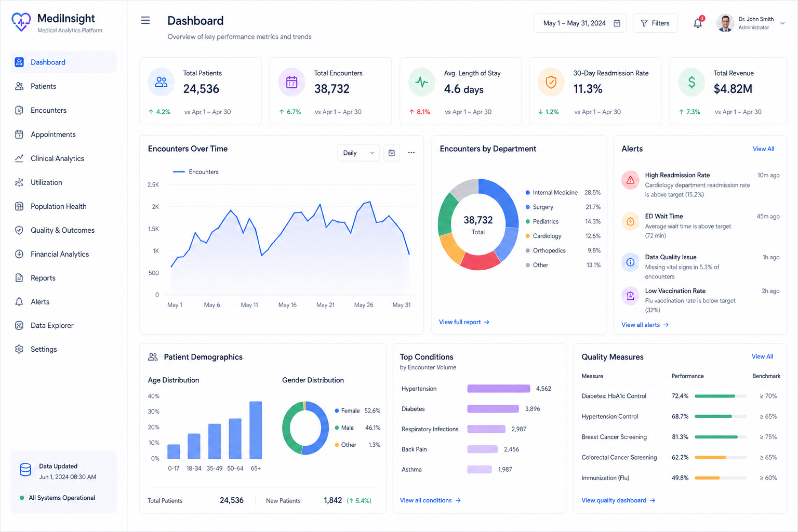Click Dr. John Smith's profile avatar
The width and height of the screenshot is (798, 532).
click(725, 23)
